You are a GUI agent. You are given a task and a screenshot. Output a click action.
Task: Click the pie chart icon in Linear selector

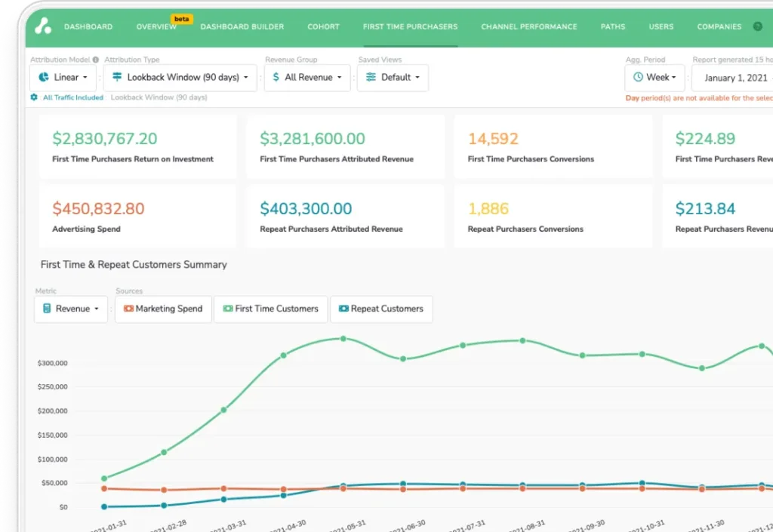click(x=44, y=77)
